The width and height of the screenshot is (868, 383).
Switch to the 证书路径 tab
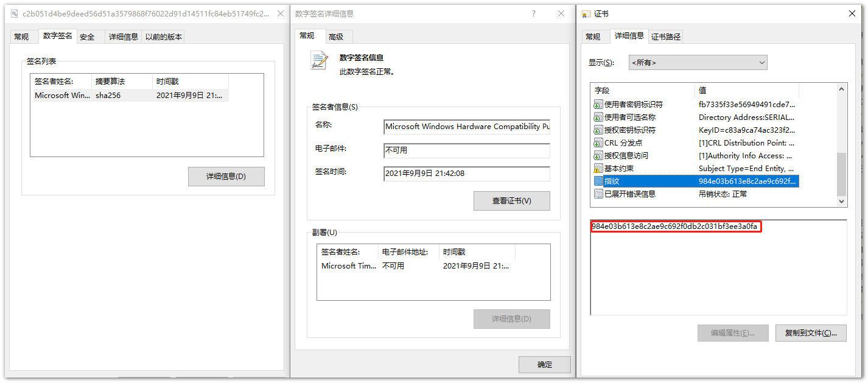666,37
